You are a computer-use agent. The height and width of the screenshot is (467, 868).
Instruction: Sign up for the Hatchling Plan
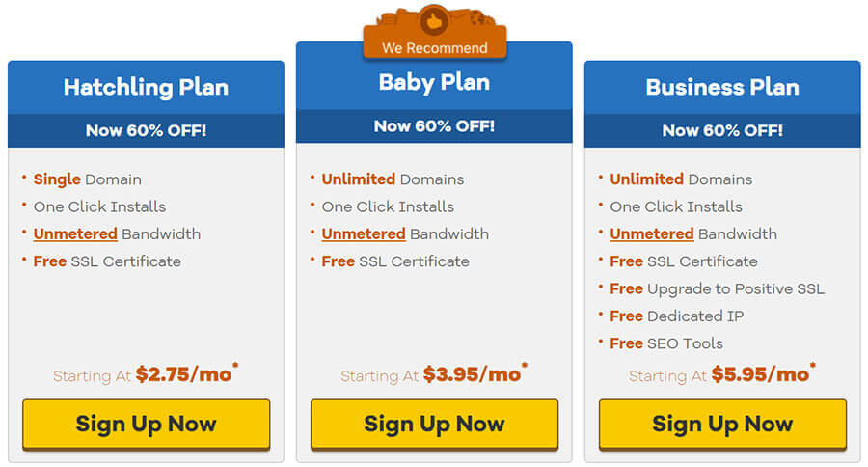146,425
